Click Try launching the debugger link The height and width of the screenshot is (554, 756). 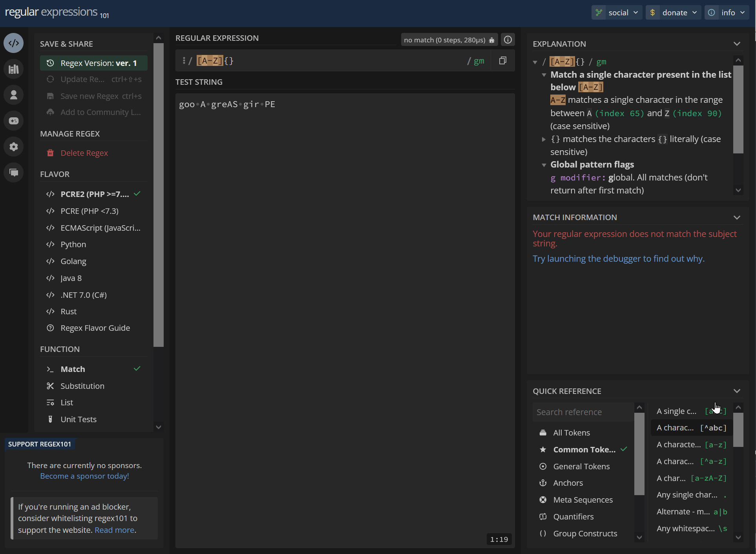tap(619, 259)
